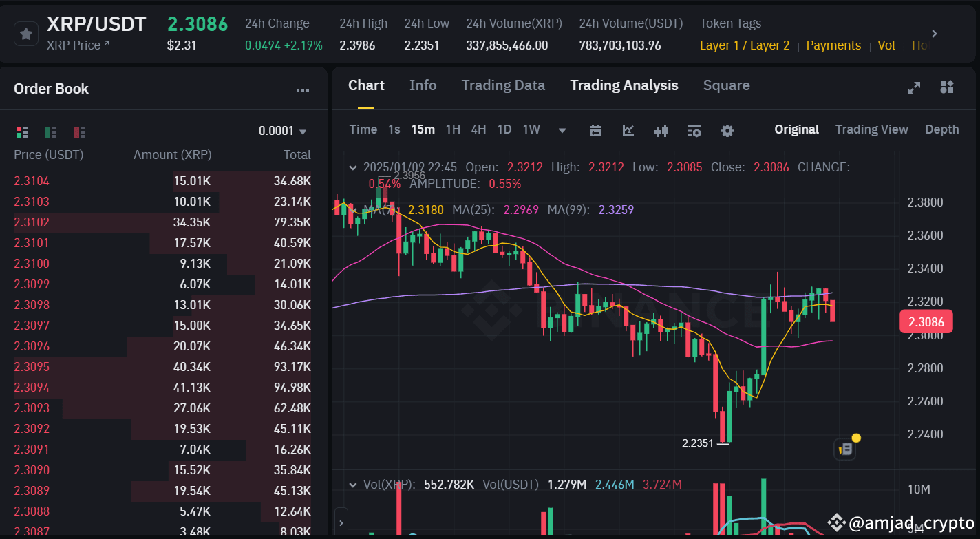Open the Vol token tag

(x=886, y=45)
